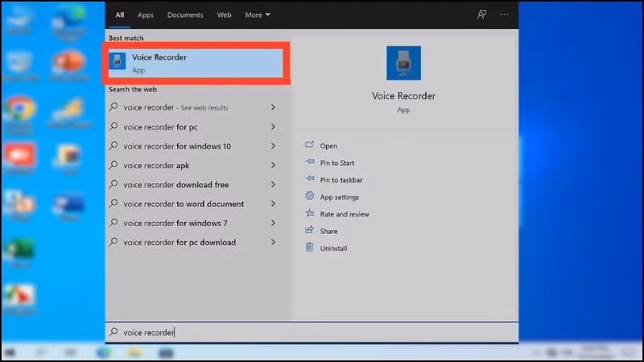
Task: Select 'voice recorder download free' suggestion
Action: click(192, 185)
